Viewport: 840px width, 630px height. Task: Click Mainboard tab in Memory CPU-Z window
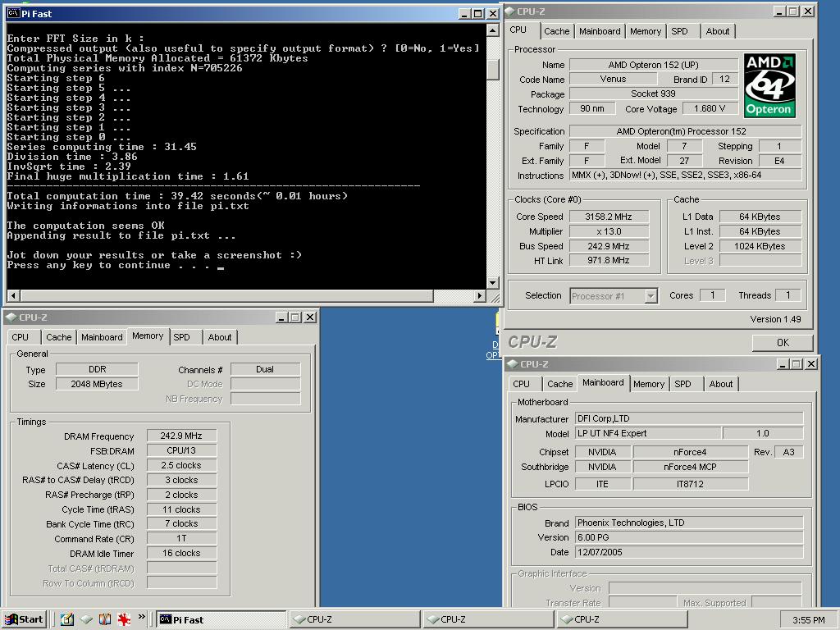click(x=102, y=337)
